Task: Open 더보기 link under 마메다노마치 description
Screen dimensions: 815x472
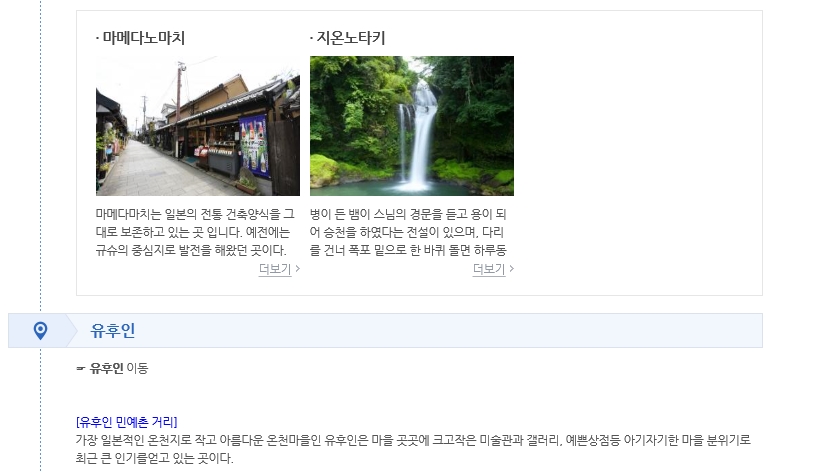Action: [275, 269]
